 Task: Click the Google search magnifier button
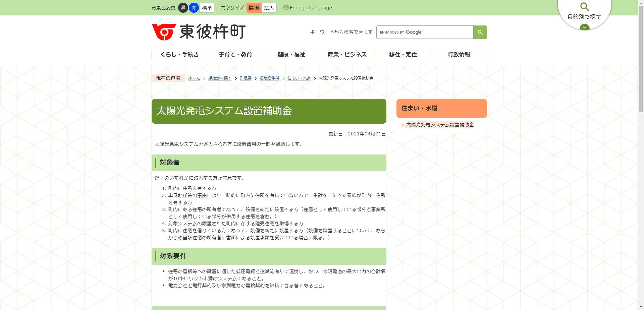480,32
